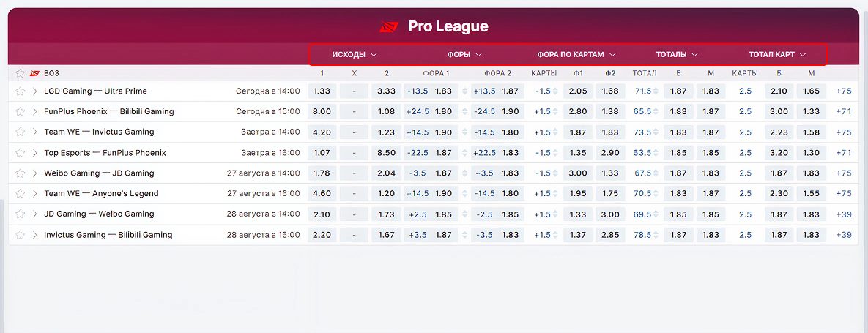Favorite the JD Gaming — Weibo Gaming match
The width and height of the screenshot is (868, 333).
tap(21, 214)
